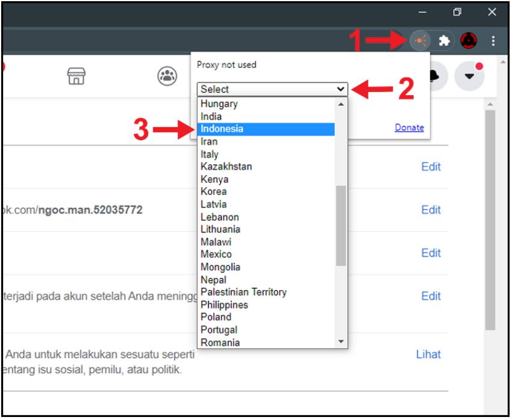
Task: Click the page vertical scrollbar
Action: coord(490,217)
